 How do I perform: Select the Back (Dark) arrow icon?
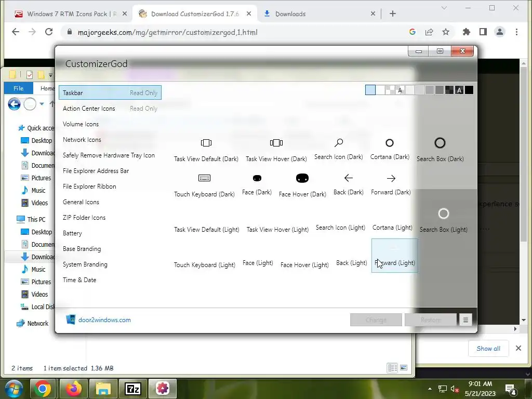coord(349,178)
